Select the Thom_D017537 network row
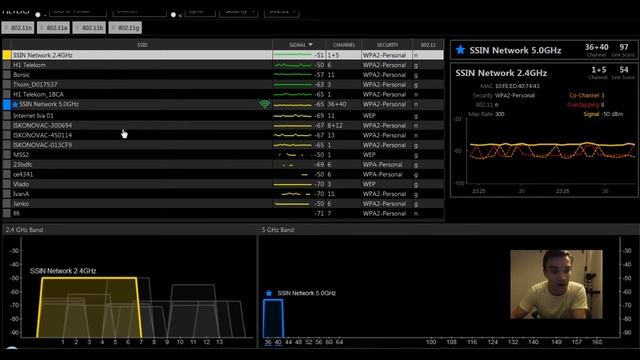The image size is (640, 360). pyautogui.click(x=223, y=84)
